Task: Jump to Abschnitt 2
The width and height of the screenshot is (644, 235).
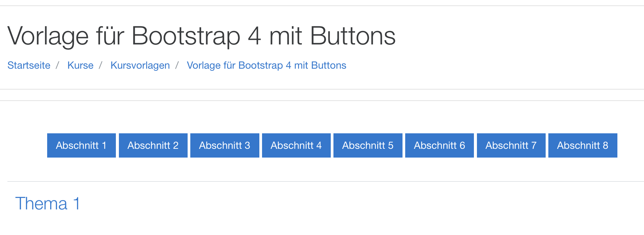Action: pyautogui.click(x=153, y=145)
